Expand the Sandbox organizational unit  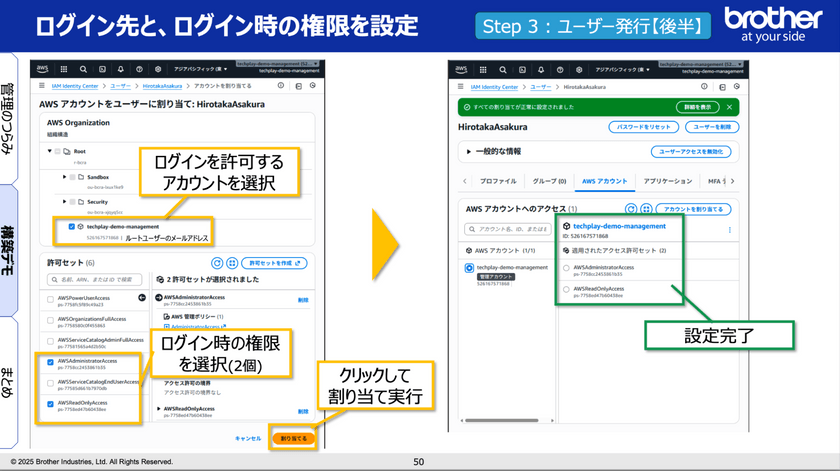tap(65, 176)
